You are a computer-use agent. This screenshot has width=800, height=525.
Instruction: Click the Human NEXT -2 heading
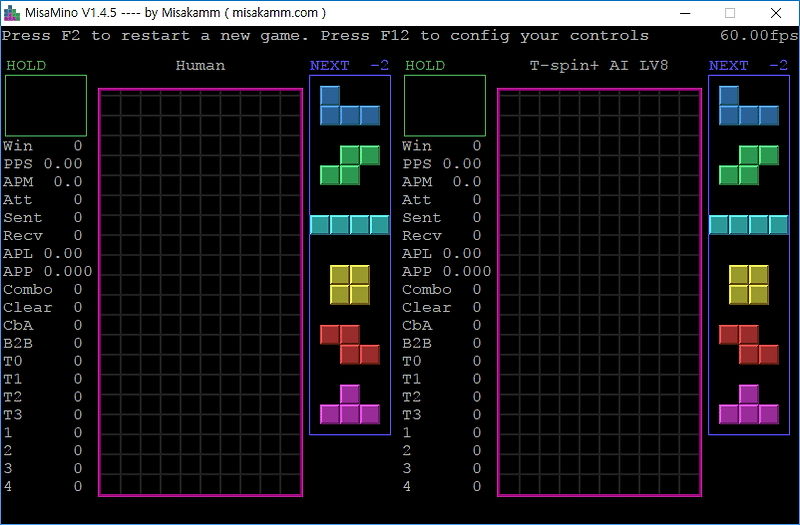tap(349, 66)
